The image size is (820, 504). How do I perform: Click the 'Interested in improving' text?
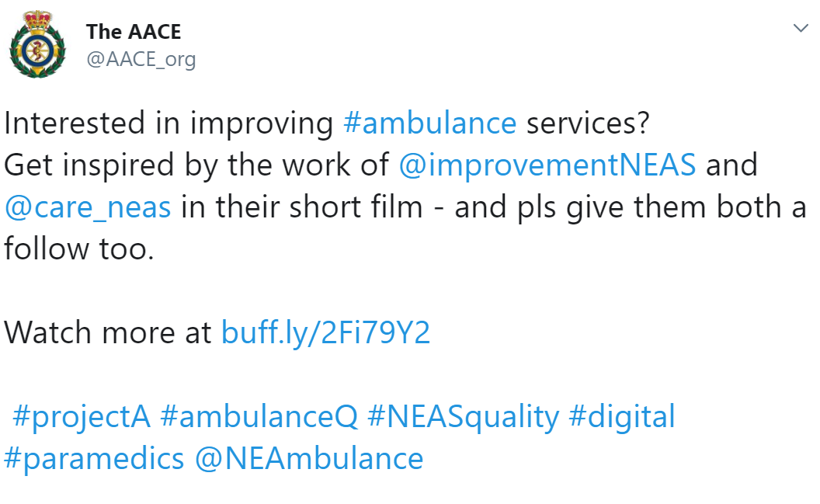[x=169, y=123]
